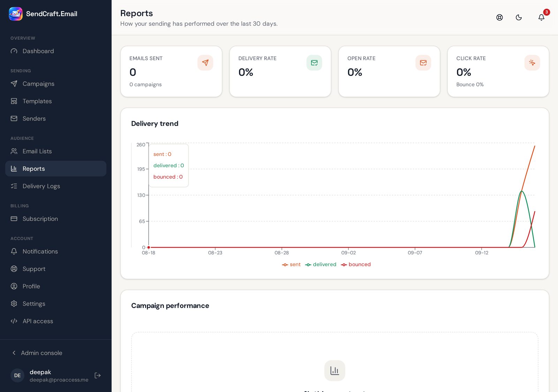Open support from header lifebuoy icon
This screenshot has height=392, width=558.
[x=499, y=17]
